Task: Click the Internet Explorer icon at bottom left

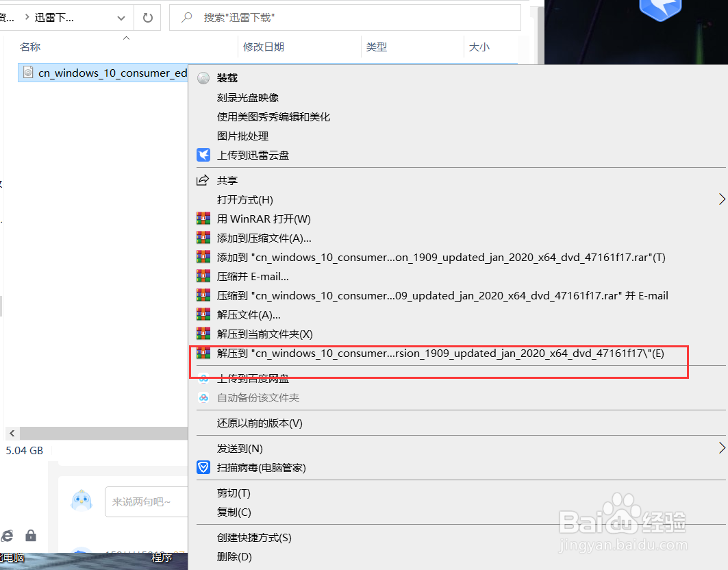Action: pos(7,536)
